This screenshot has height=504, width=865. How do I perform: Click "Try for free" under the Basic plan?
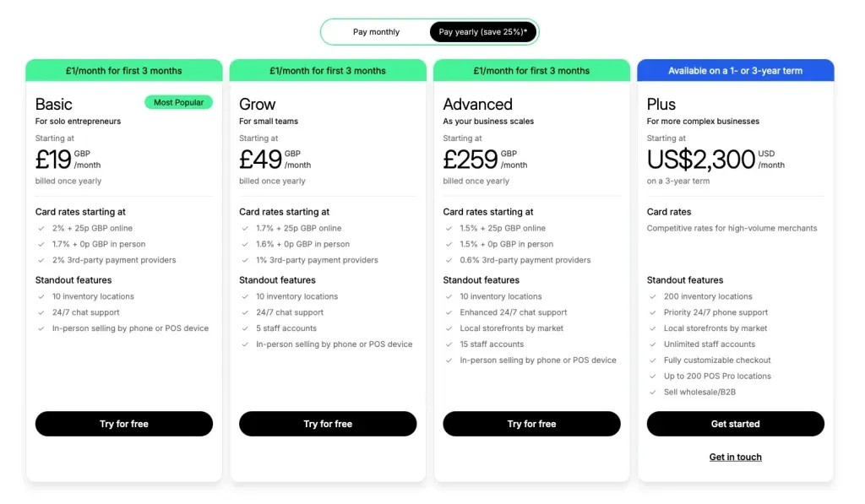pyautogui.click(x=123, y=424)
